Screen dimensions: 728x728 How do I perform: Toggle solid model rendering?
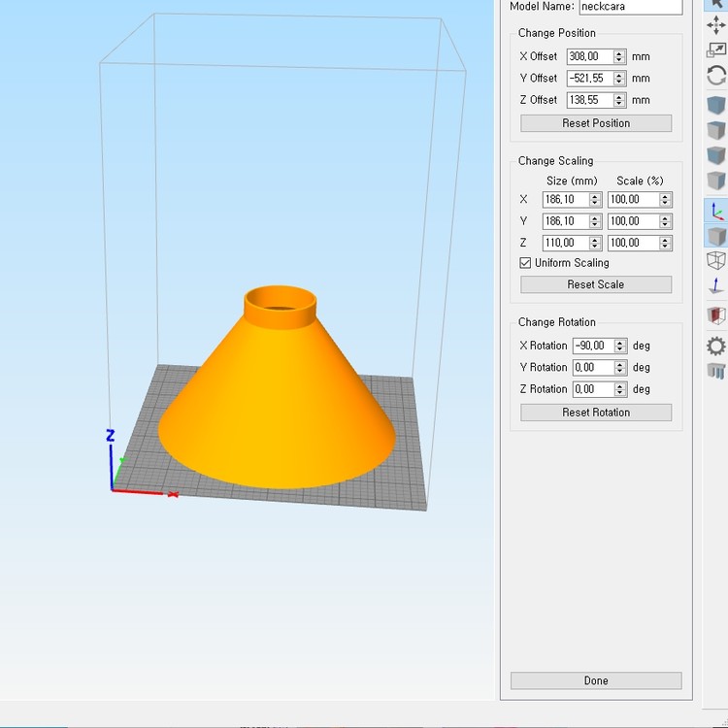click(716, 236)
